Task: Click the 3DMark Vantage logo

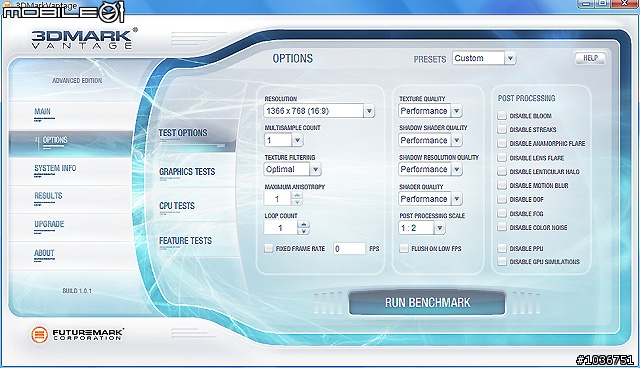Action: (84, 38)
